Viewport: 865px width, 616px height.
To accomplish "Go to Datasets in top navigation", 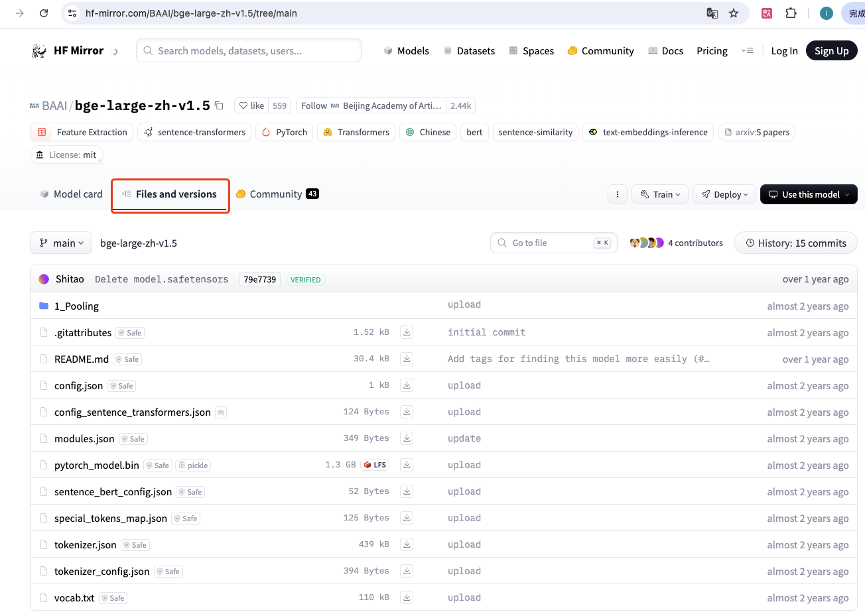I will point(469,50).
